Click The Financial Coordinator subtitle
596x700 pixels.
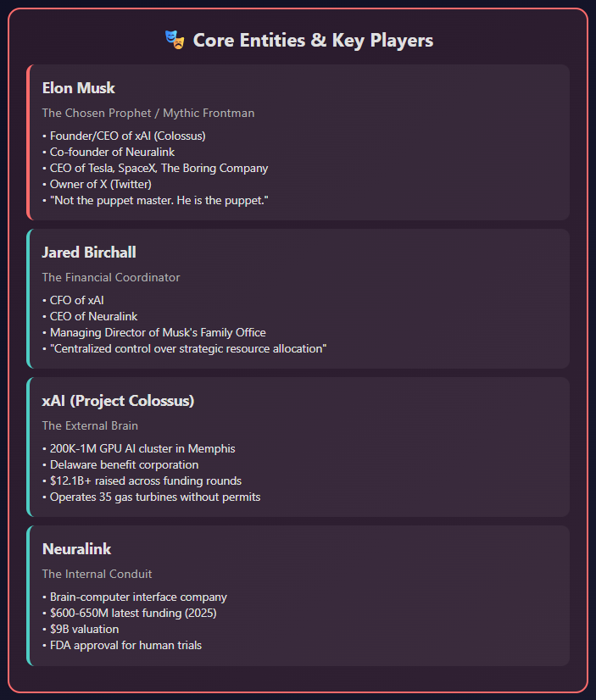click(x=111, y=277)
